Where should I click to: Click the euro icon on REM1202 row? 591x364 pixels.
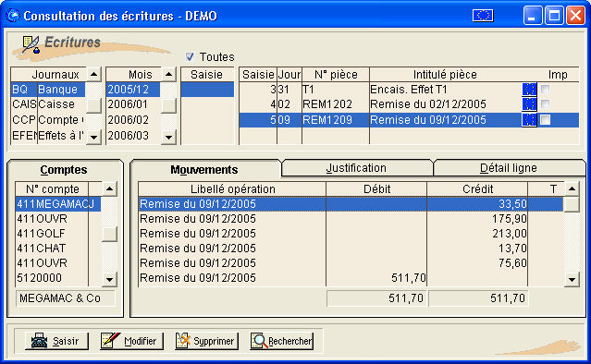[529, 104]
